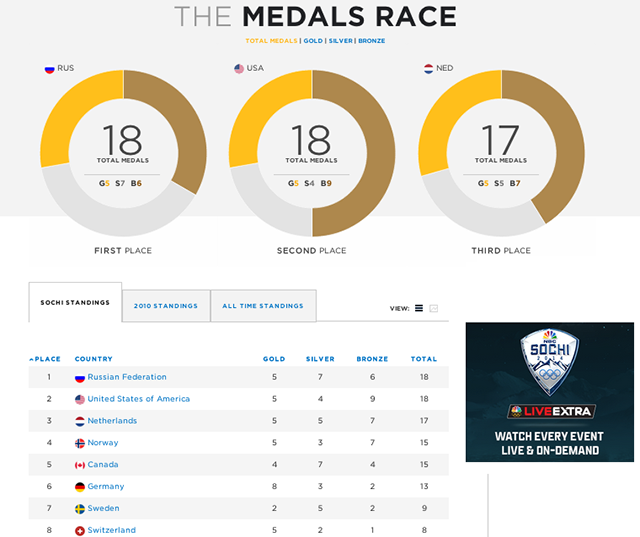Image resolution: width=640 pixels, height=537 pixels.
Task: Sort table by Place column header
Action: pyautogui.click(x=45, y=359)
